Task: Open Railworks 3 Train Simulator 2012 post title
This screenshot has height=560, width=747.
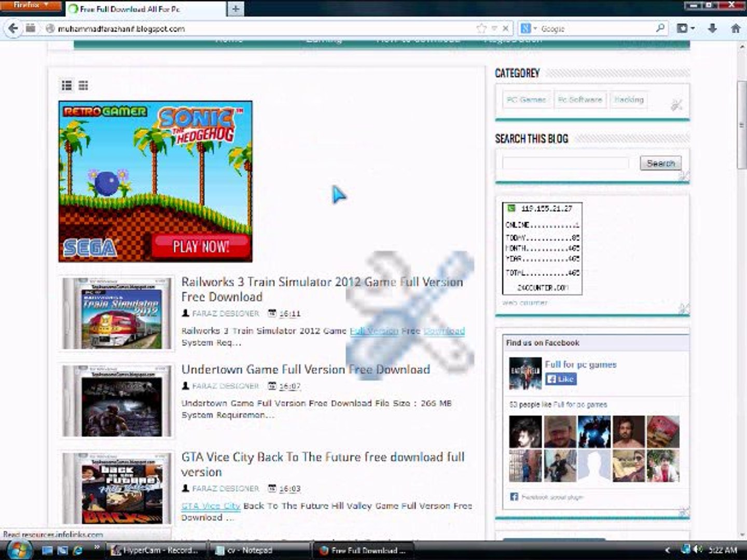Action: 322,289
